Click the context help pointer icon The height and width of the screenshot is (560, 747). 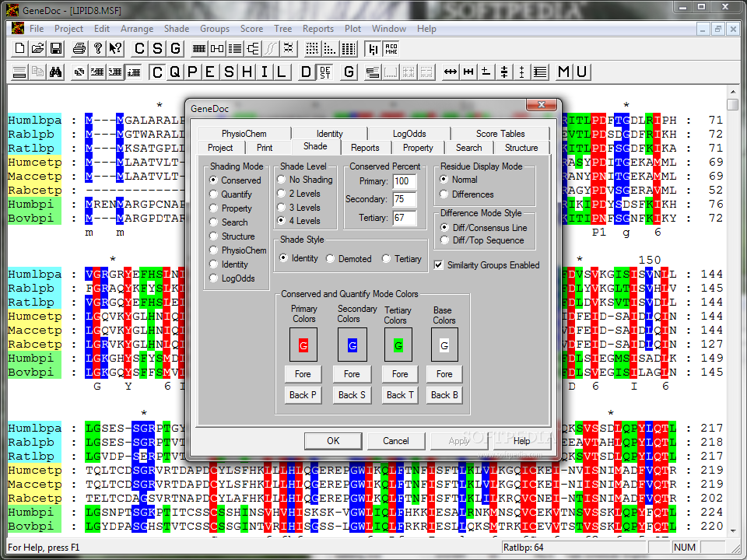point(116,48)
